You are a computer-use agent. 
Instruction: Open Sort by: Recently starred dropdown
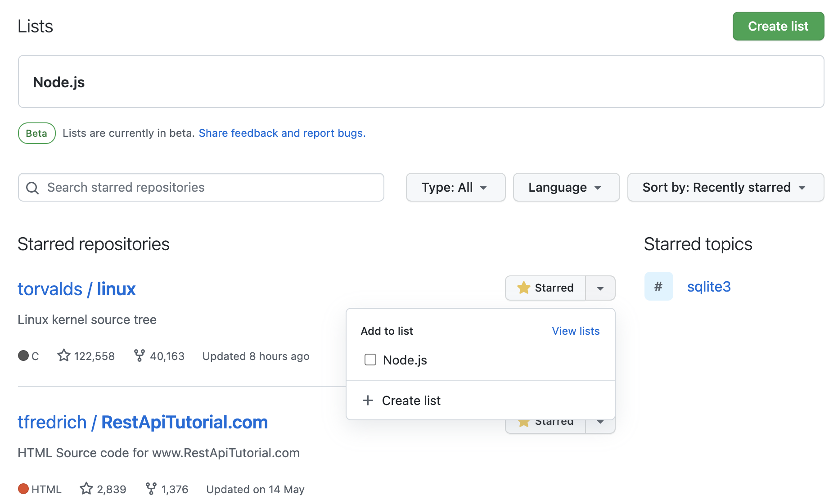[x=725, y=187]
